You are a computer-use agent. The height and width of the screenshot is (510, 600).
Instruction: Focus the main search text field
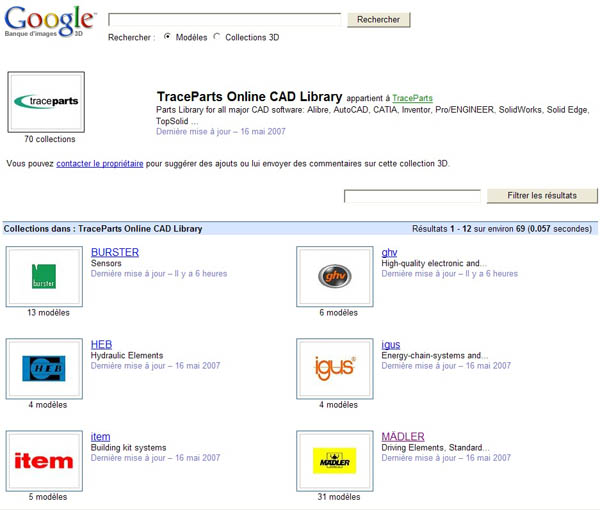pyautogui.click(x=225, y=19)
